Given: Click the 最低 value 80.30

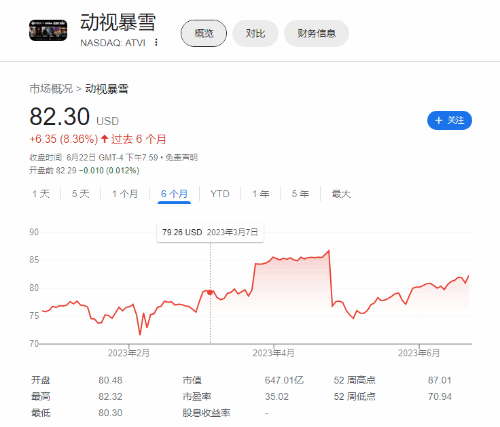Looking at the screenshot, I should tap(110, 413).
